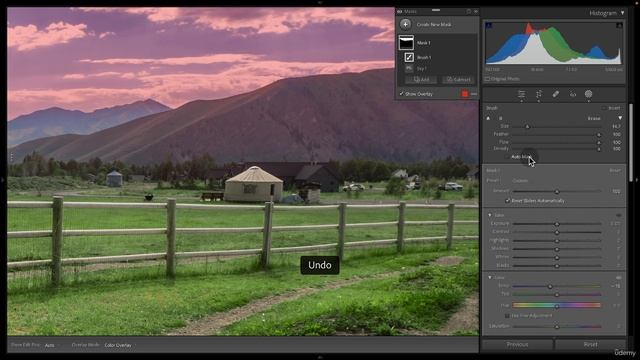Select the Masking tool icon
The height and width of the screenshot is (360, 640).
588,94
